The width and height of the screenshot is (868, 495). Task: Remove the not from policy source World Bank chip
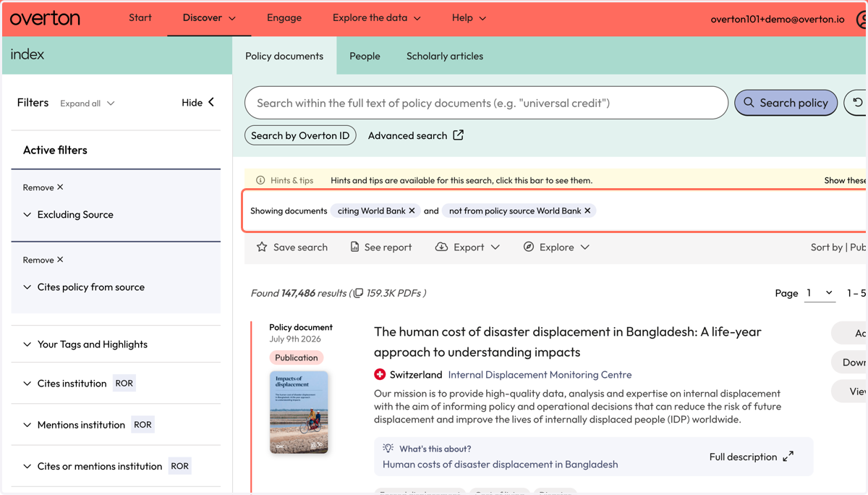point(587,211)
